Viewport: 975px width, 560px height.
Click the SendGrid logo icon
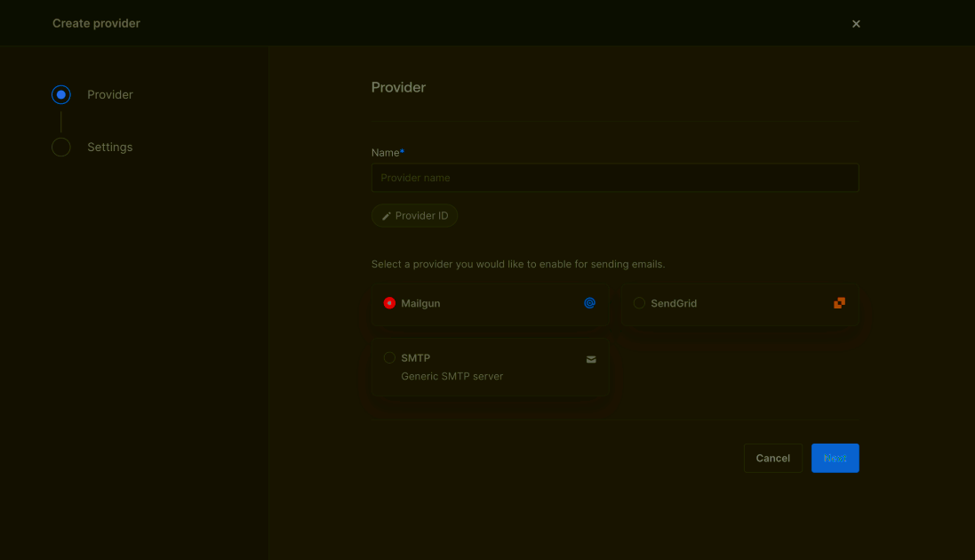coord(839,303)
